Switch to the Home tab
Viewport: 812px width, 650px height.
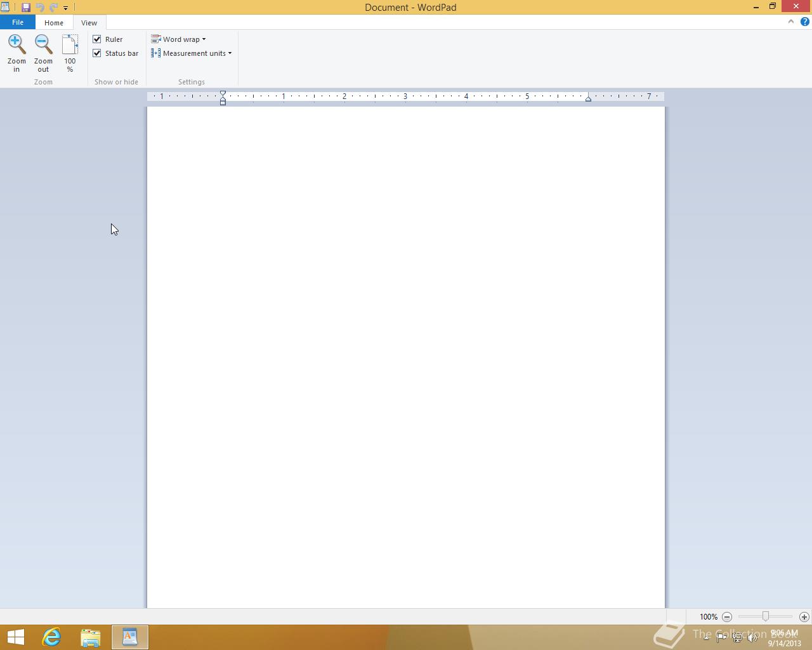tap(54, 23)
